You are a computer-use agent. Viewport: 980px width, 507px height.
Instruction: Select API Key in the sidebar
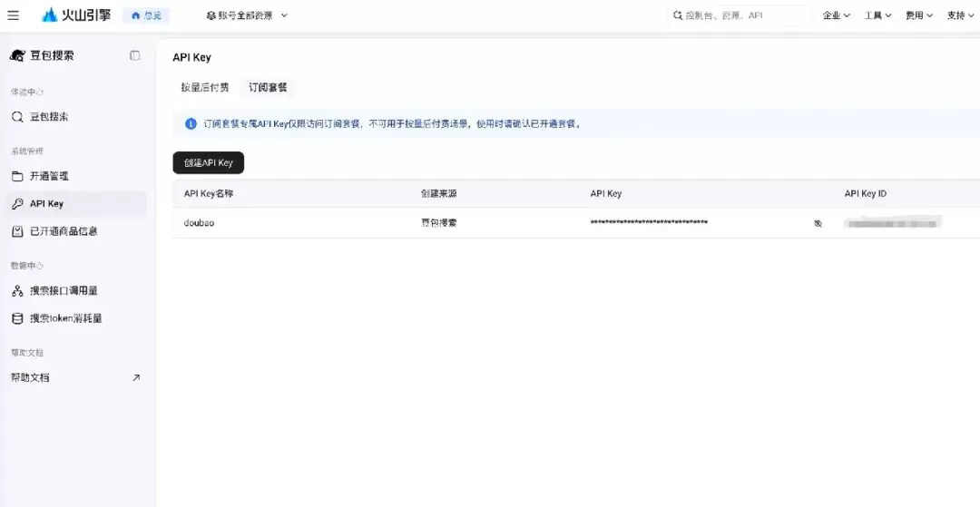tap(77, 203)
